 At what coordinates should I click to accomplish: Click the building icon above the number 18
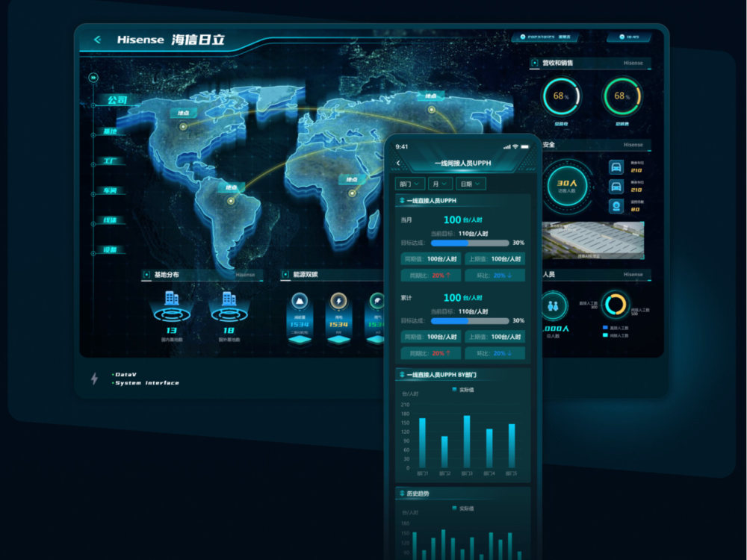point(229,299)
